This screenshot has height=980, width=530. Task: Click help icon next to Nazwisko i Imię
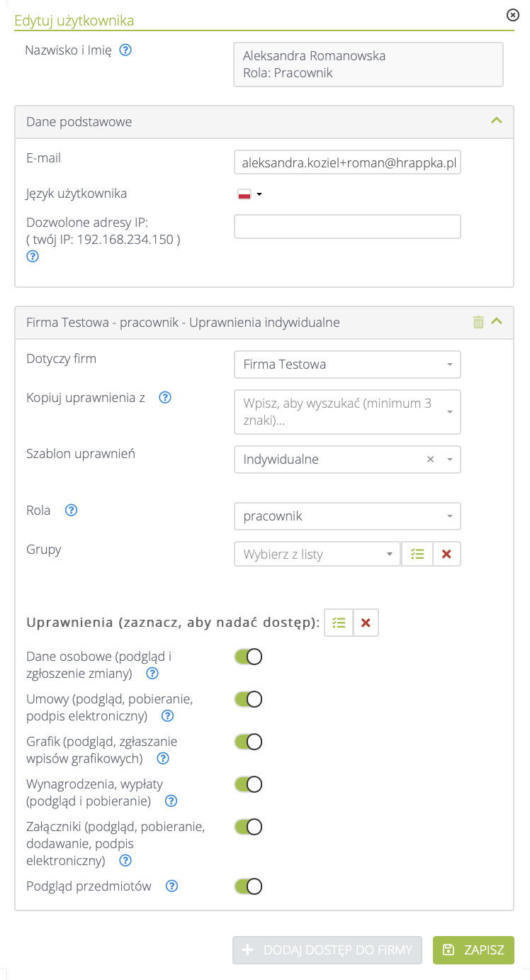(126, 50)
